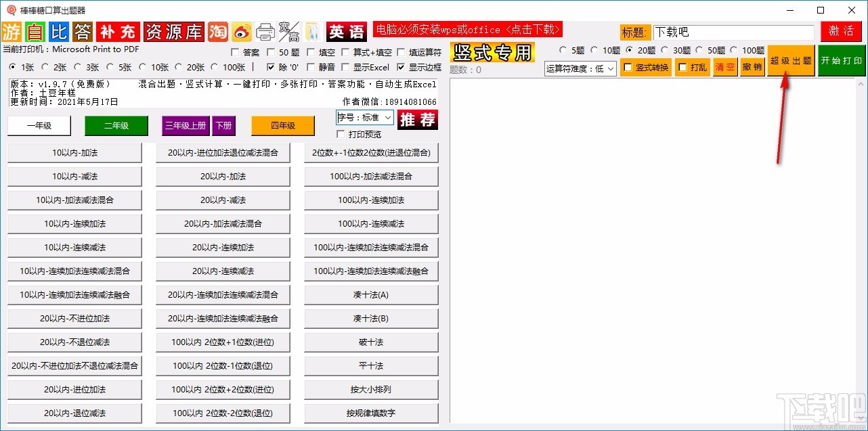The image size is (868, 431).
Task: Select the 游 game icon
Action: [11, 31]
